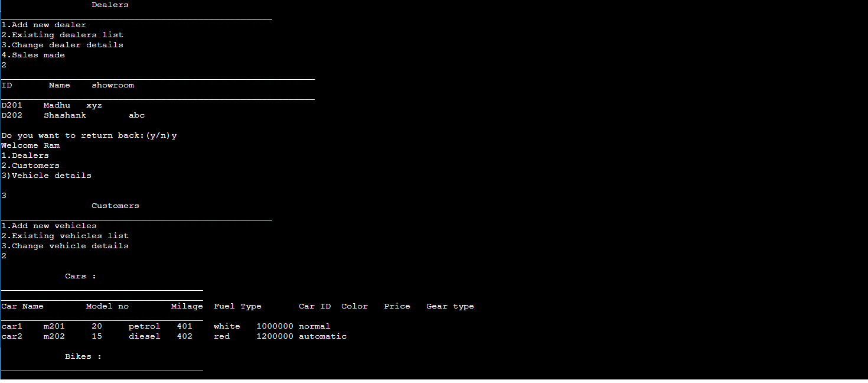Viewport: 868px width, 383px height.
Task: Click price value '1000000'
Action: click(275, 326)
